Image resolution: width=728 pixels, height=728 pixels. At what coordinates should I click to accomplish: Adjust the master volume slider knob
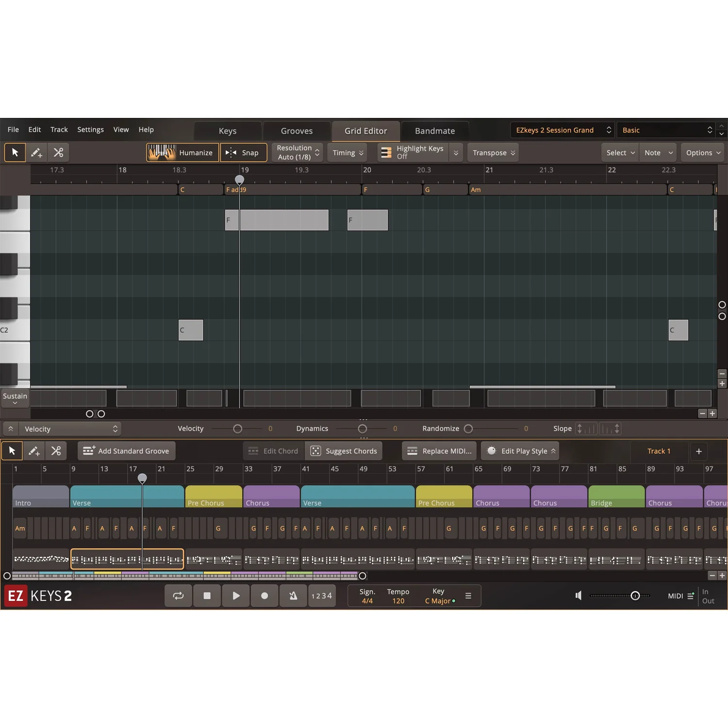tap(635, 596)
